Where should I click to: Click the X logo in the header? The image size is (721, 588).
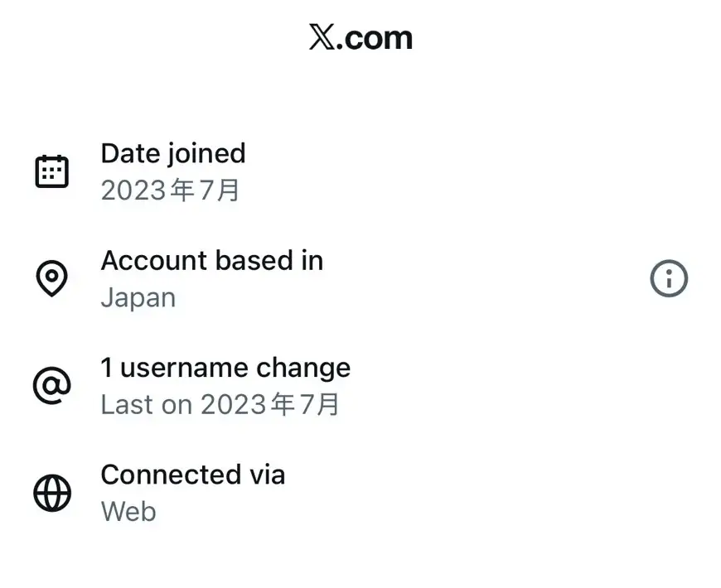coord(323,36)
